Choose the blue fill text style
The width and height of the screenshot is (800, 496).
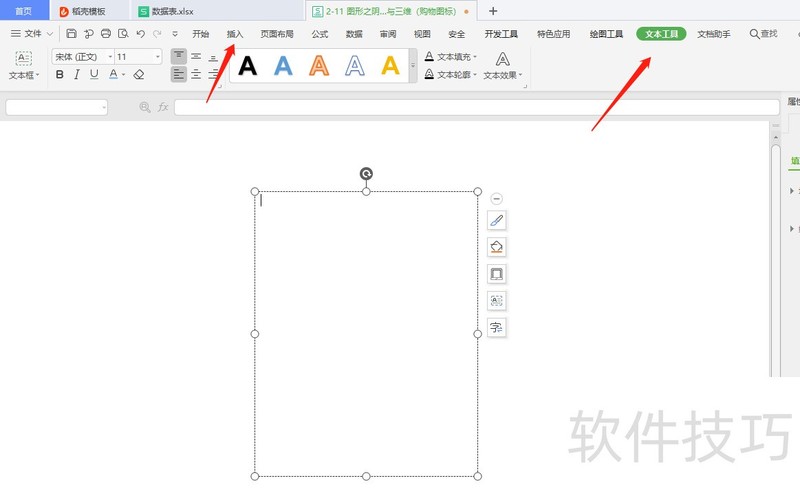coord(283,66)
